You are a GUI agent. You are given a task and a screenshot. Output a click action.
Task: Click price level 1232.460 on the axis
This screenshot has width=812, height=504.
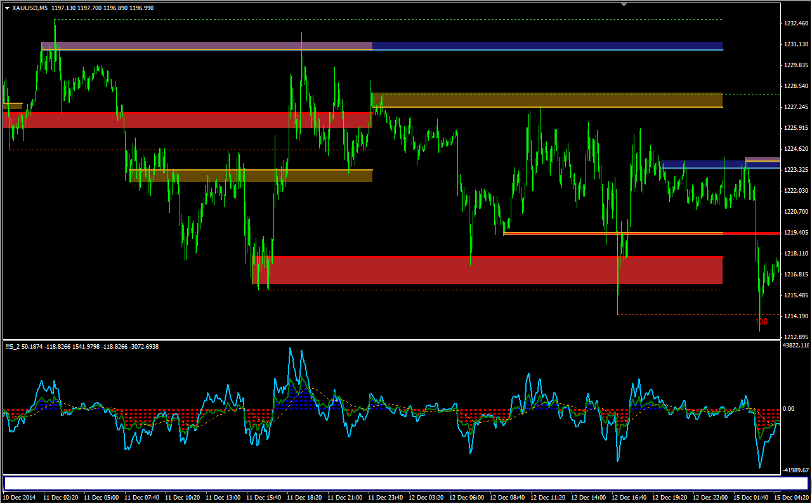point(796,23)
